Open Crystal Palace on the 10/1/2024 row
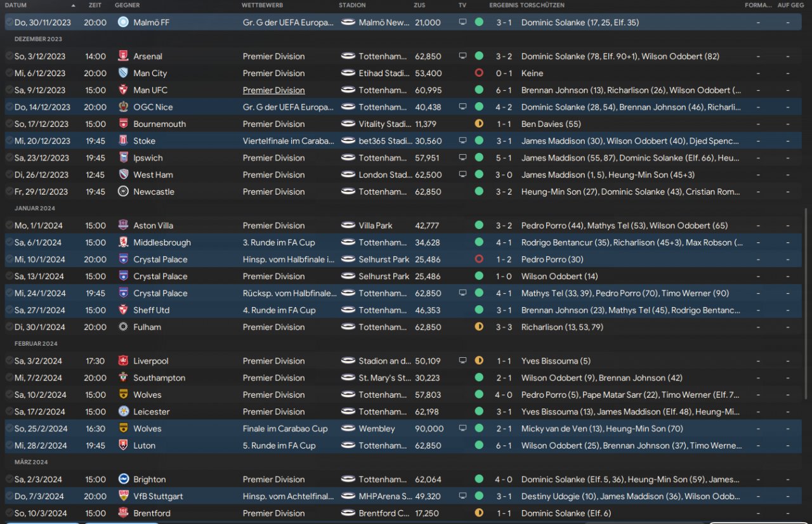Viewport: 812px width, 524px height. pyautogui.click(x=160, y=259)
